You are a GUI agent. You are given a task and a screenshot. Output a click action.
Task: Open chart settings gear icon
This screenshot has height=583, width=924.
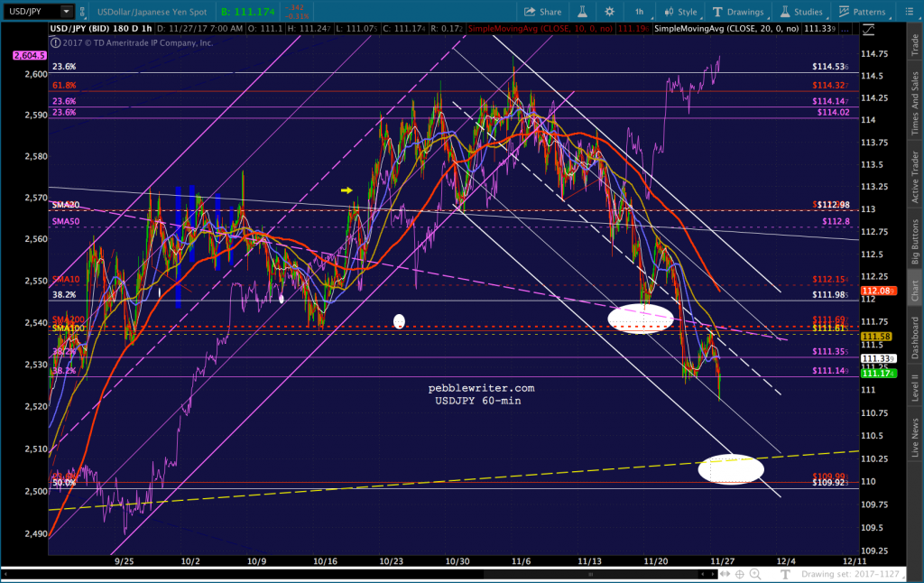(609, 12)
